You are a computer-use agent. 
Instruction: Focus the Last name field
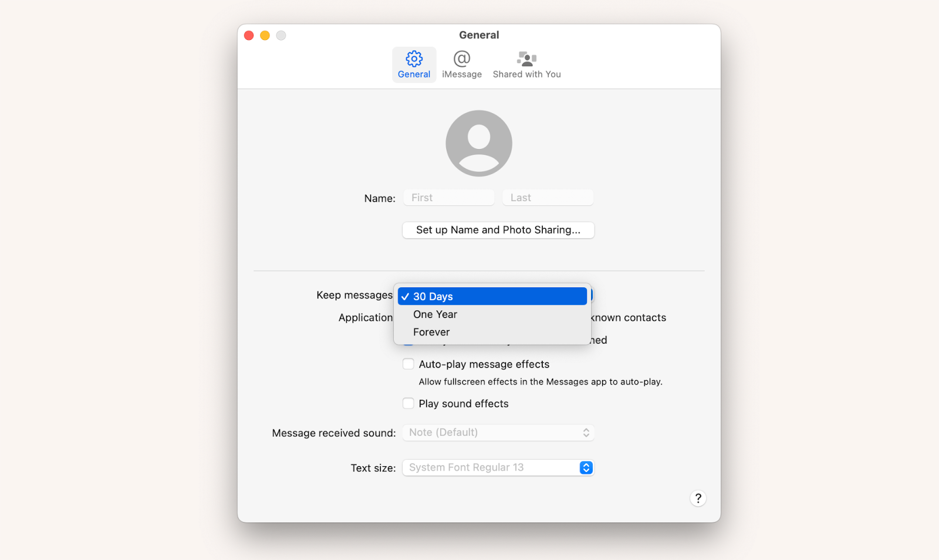548,198
